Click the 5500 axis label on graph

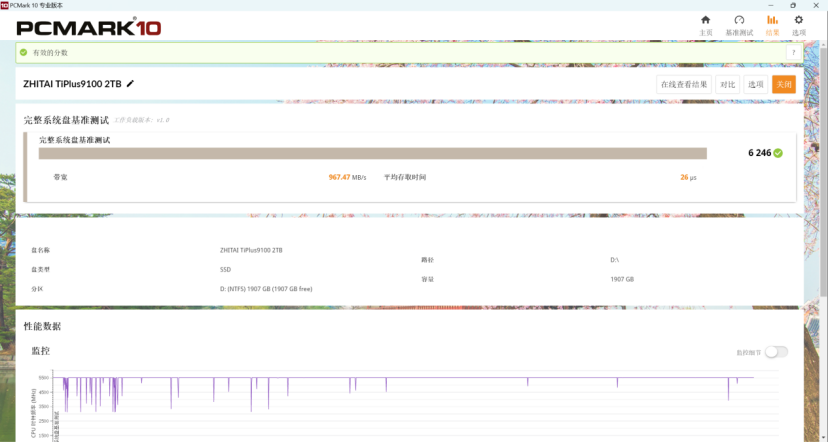click(44, 378)
